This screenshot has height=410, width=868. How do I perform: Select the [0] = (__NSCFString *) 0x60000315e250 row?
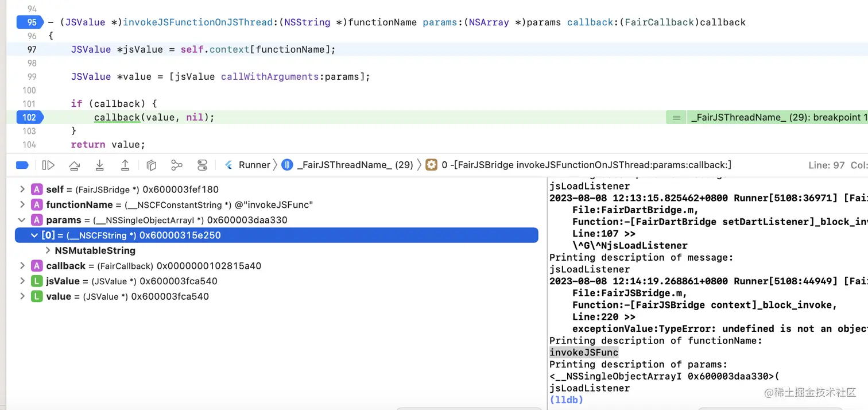276,235
